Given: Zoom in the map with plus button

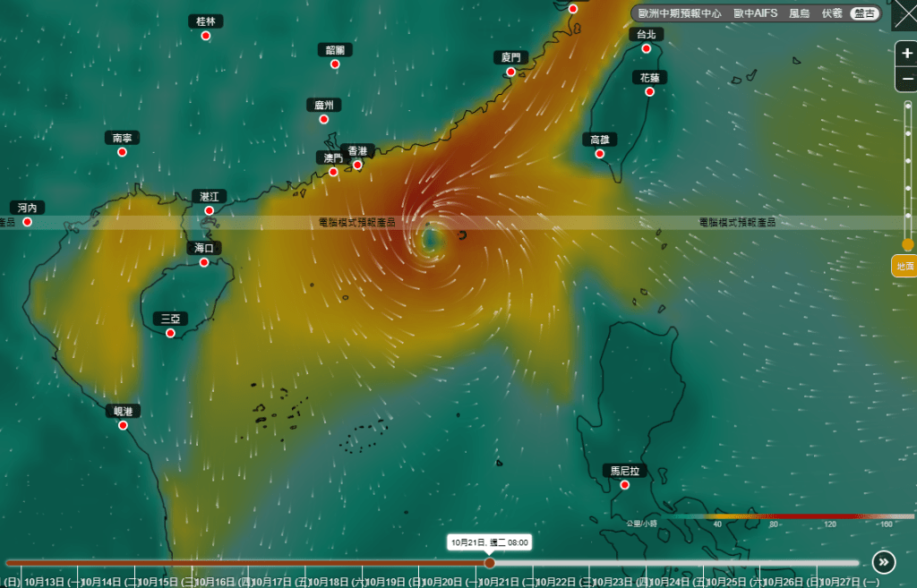Looking at the screenshot, I should (x=907, y=54).
